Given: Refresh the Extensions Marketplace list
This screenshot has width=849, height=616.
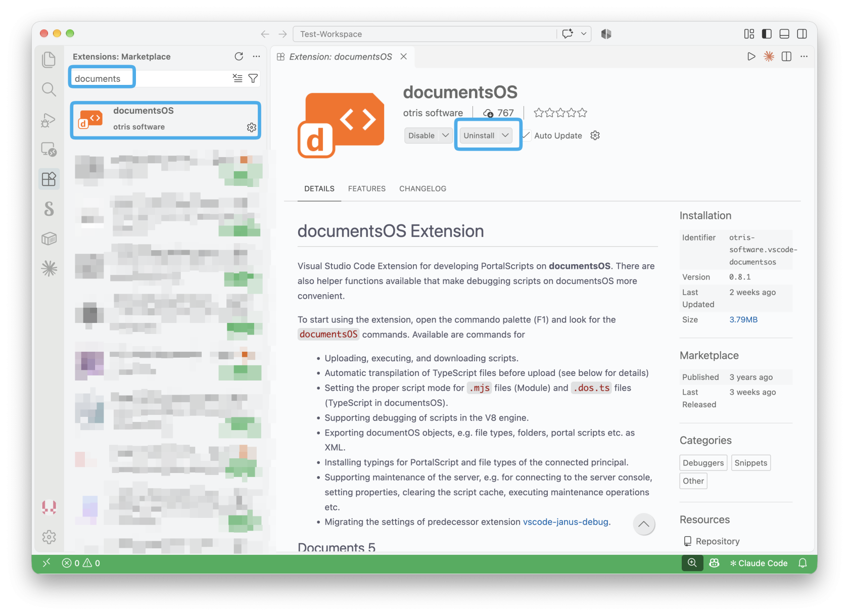Looking at the screenshot, I should coord(239,56).
